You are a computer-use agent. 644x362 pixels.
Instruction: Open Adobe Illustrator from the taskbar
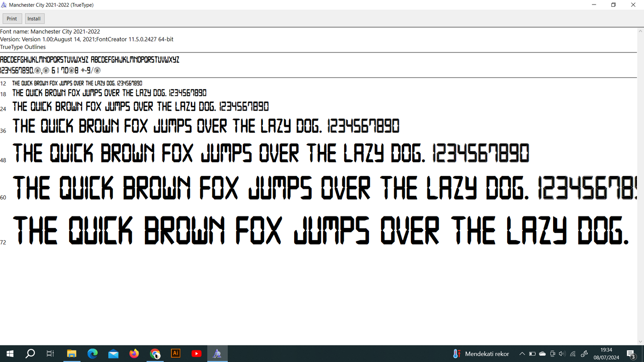(x=176, y=354)
